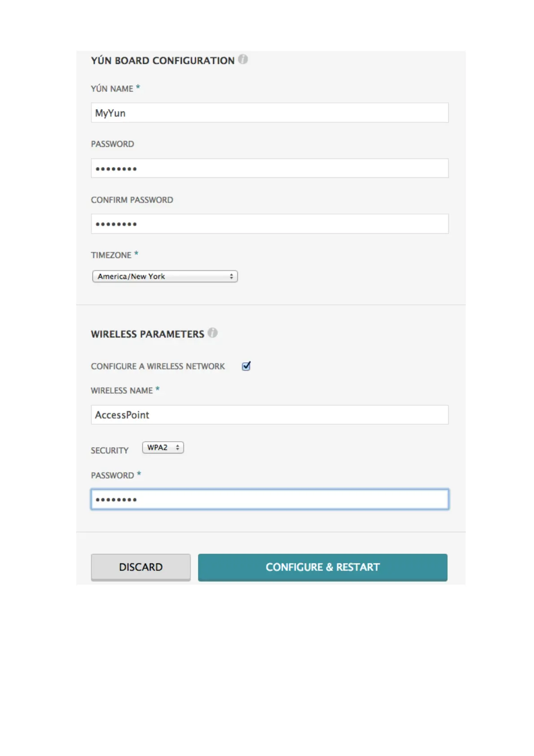This screenshot has width=534, height=756.
Task: Click into the Confirm Password input field
Action: pos(269,224)
